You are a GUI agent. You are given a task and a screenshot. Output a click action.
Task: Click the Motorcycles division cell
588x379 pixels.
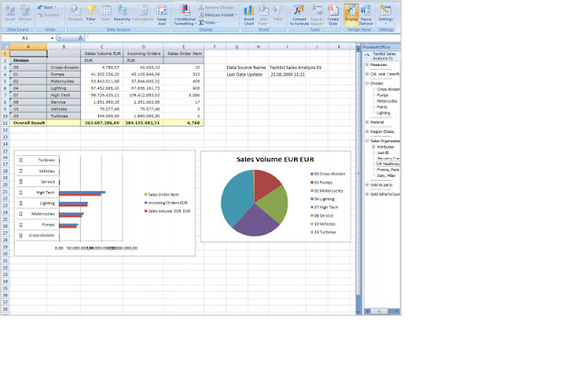click(63, 82)
